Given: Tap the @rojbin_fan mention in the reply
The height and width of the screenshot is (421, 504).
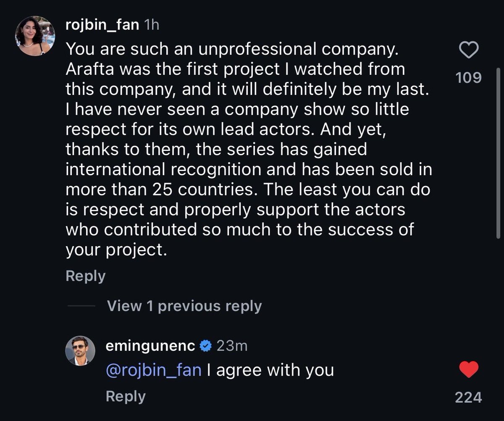Looking at the screenshot, I should [154, 371].
